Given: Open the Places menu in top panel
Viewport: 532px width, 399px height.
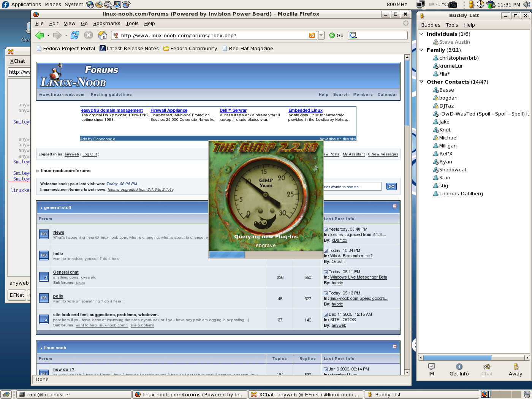Looking at the screenshot, I should (53, 5).
